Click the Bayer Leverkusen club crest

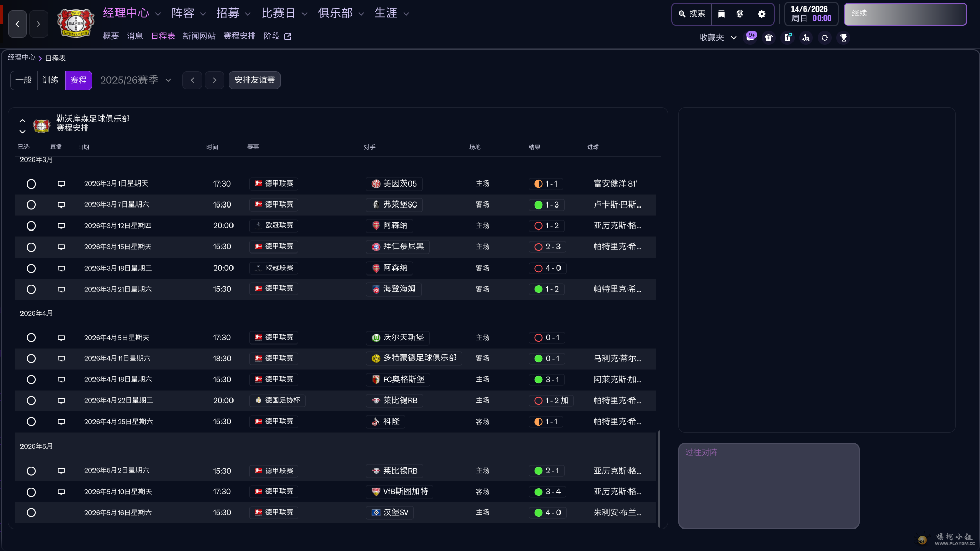tap(76, 23)
